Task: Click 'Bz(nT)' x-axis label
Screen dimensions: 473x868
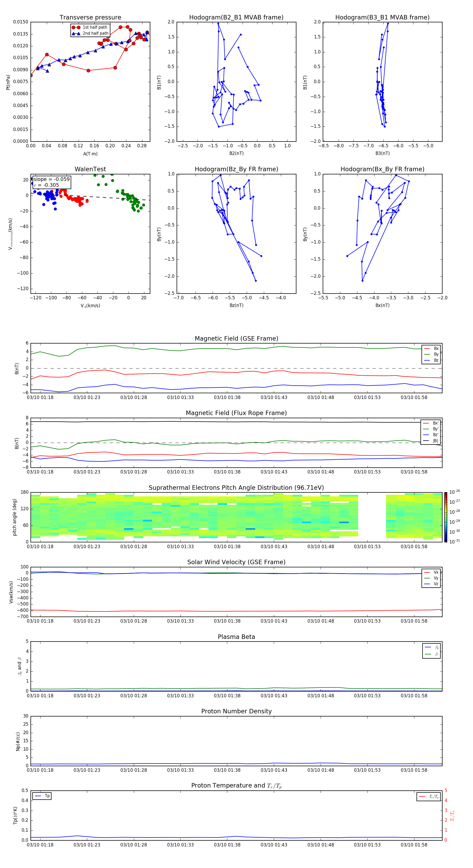Action: [236, 305]
